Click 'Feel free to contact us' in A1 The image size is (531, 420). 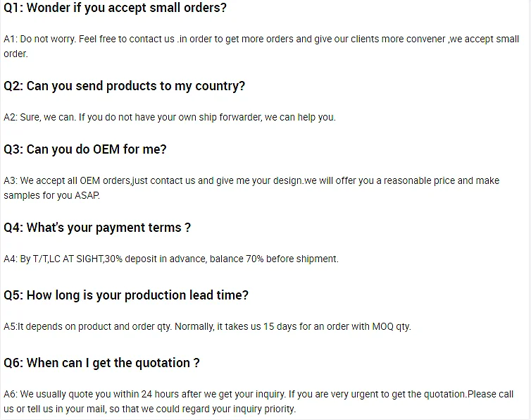127,39
